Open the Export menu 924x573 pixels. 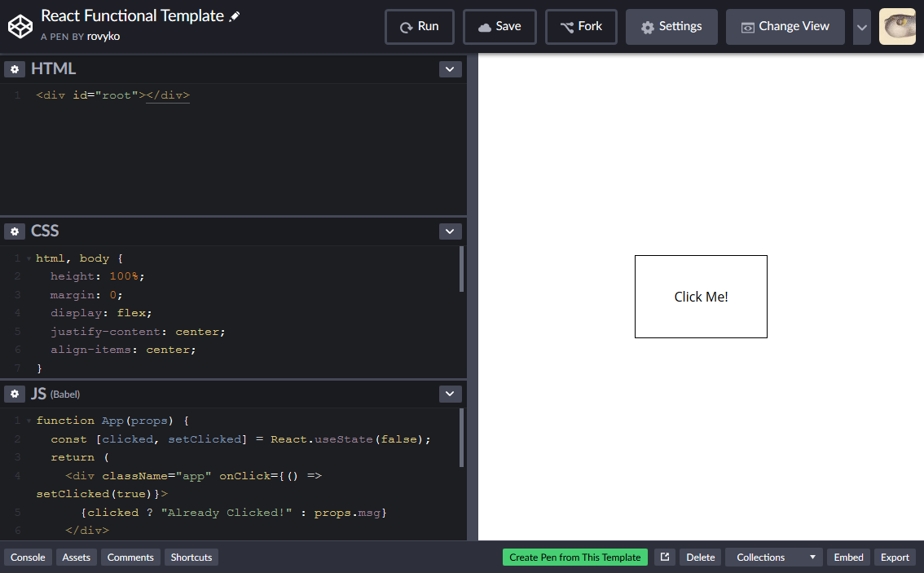[895, 557]
